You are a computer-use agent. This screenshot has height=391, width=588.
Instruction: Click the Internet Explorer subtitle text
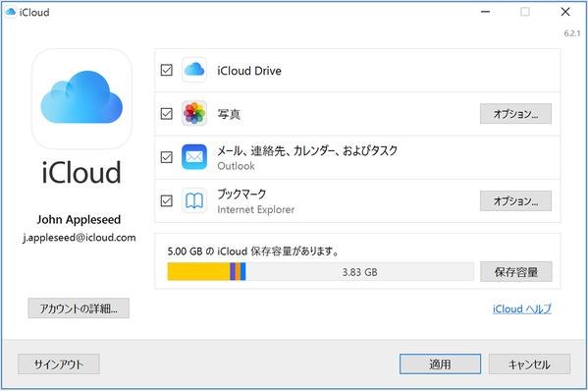256,209
